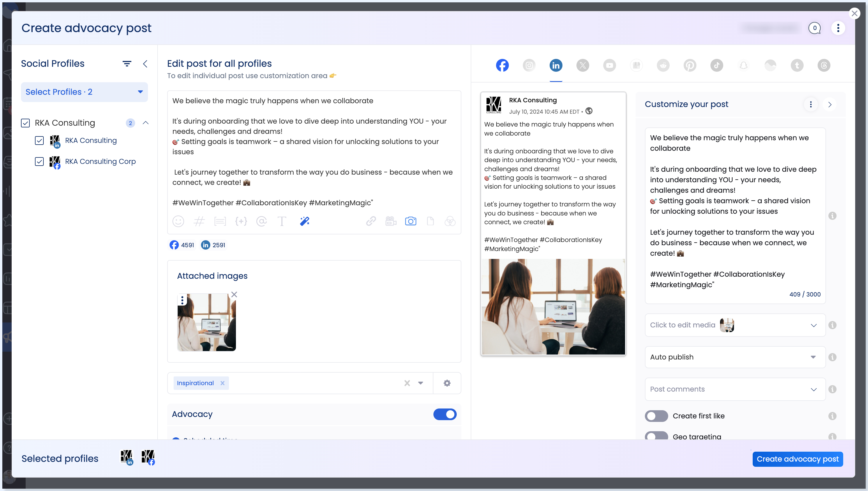Click in the main post text editor
Viewport: 868px width, 491px height.
pos(314,152)
